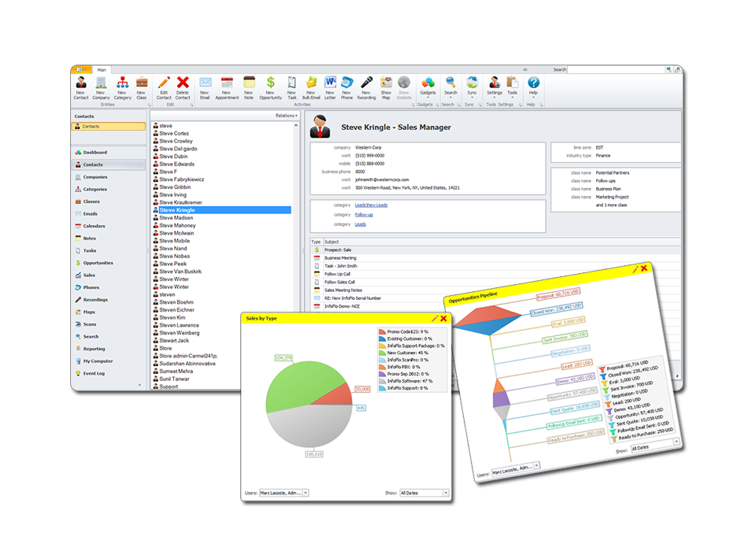Select Steve Madsen in the contact list

pos(176,218)
